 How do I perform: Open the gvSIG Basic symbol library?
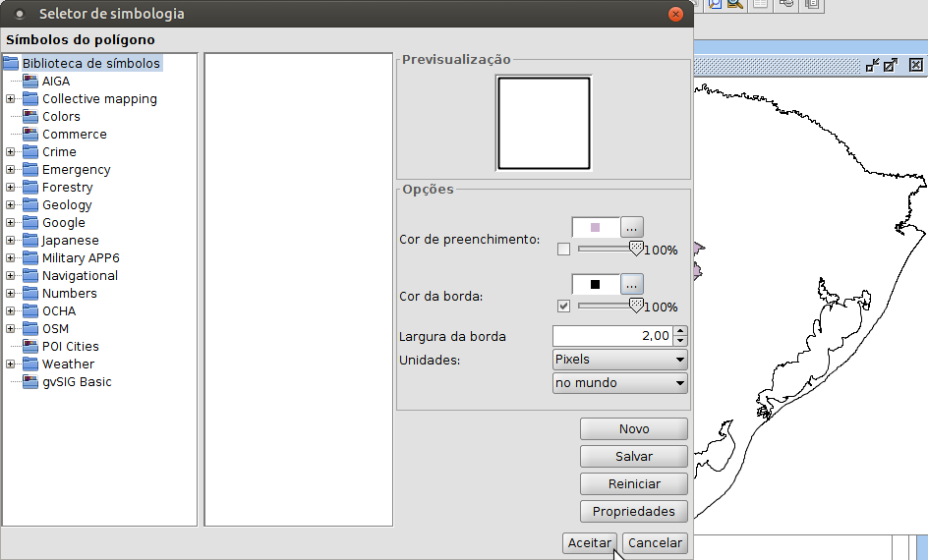[76, 382]
